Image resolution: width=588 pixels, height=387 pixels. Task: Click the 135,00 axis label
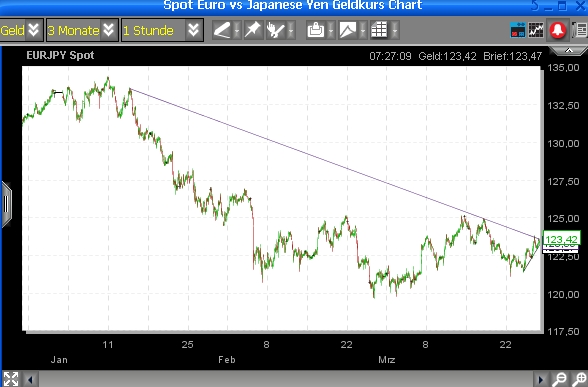point(563,68)
